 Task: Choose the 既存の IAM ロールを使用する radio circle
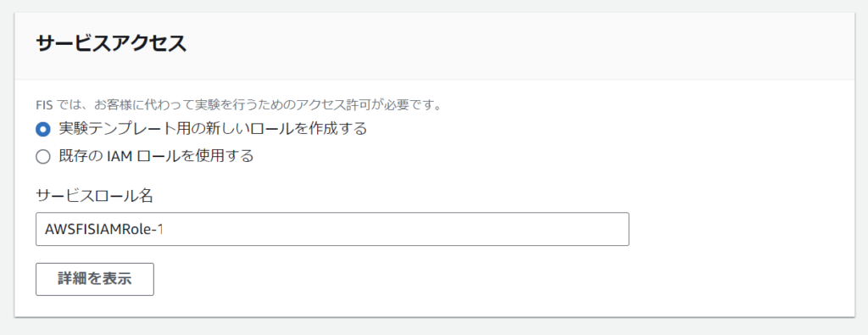tap(43, 157)
